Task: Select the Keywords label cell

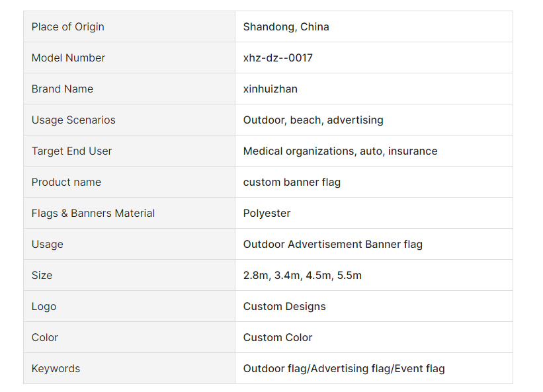Action: tap(129, 368)
